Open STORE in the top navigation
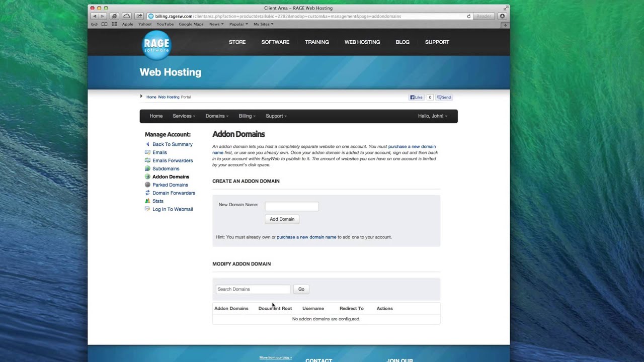This screenshot has width=644, height=362. point(237,42)
